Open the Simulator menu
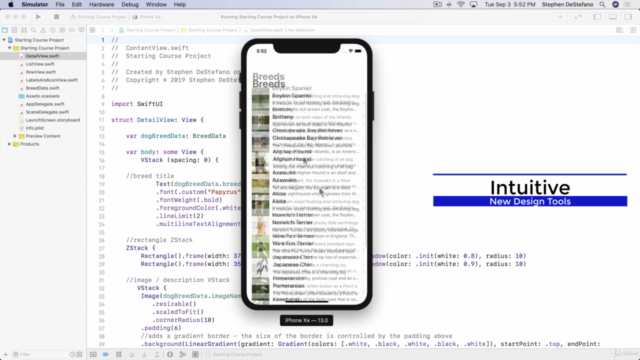 coord(35,4)
